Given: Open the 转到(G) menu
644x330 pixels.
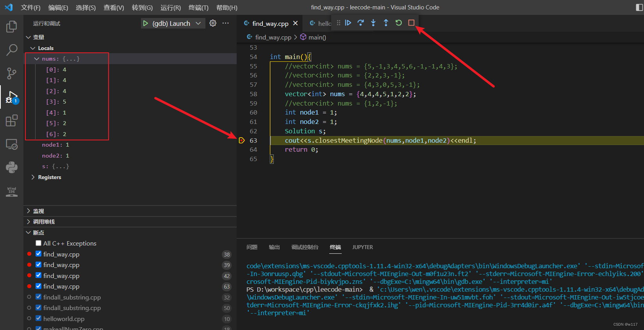Looking at the screenshot, I should pos(142,7).
